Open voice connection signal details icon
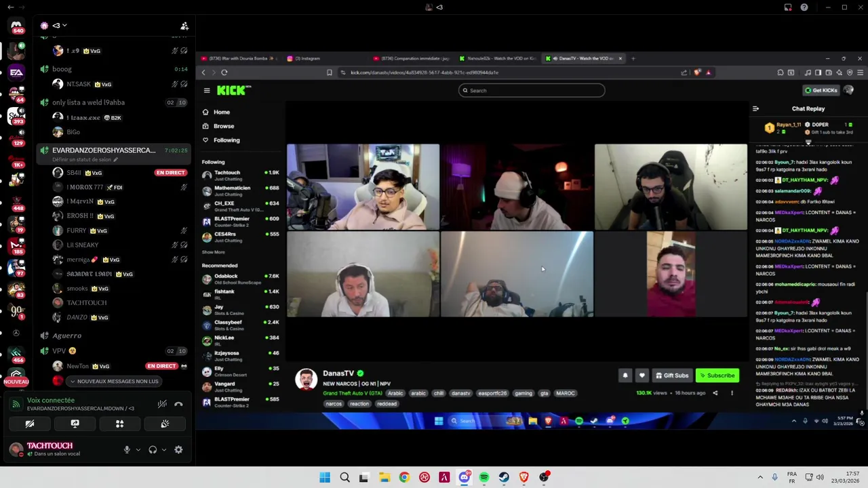Viewport: 868px width, 488px height. coord(15,404)
